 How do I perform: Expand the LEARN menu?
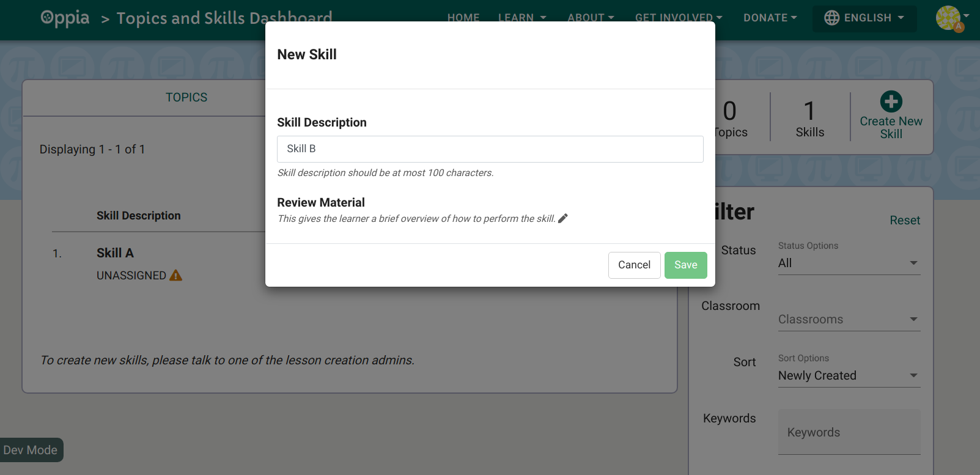522,18
